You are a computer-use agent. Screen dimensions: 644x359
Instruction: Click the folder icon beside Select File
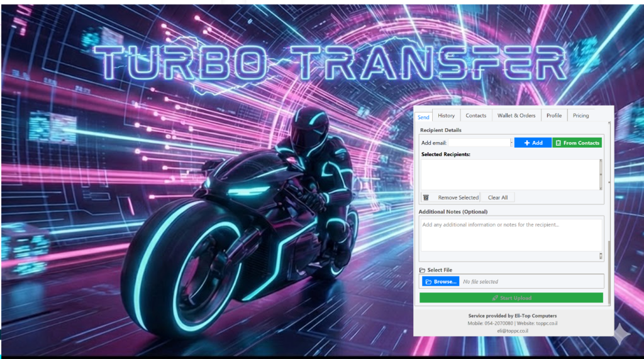(423, 270)
